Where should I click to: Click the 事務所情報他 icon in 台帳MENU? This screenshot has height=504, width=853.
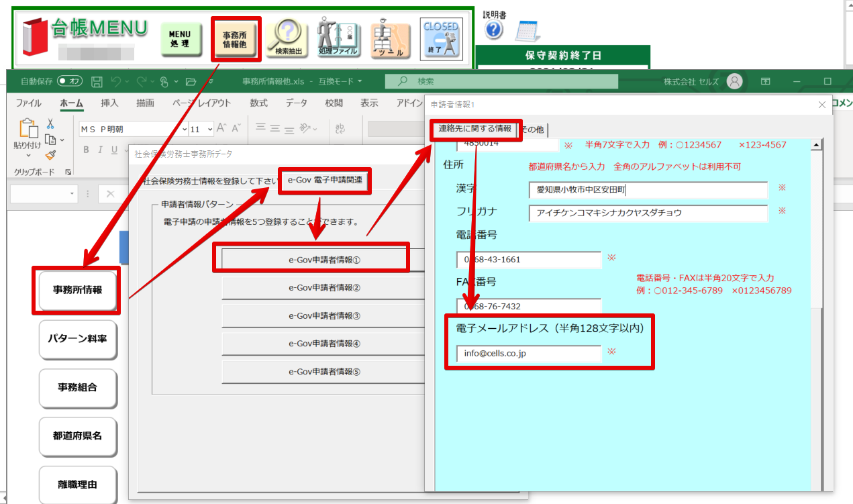234,39
